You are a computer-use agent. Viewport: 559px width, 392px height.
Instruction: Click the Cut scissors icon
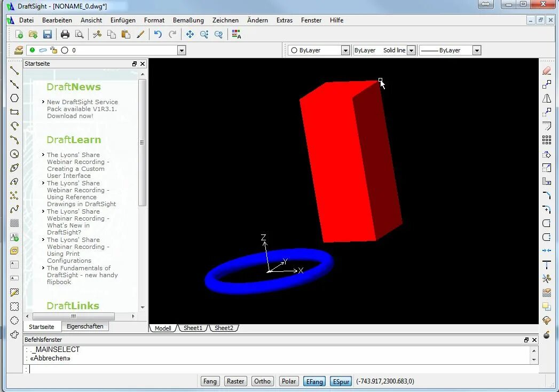click(97, 34)
